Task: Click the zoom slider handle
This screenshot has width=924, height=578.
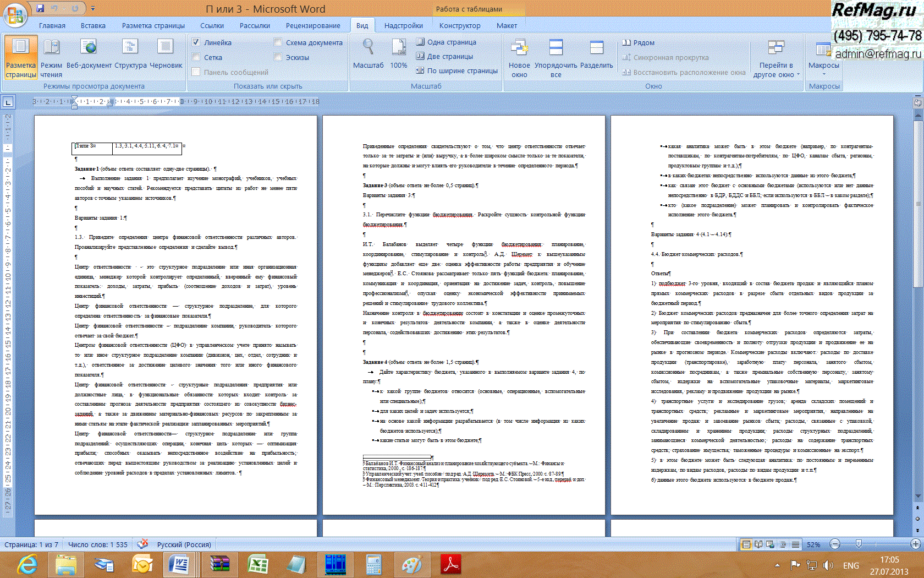Action: click(x=859, y=544)
